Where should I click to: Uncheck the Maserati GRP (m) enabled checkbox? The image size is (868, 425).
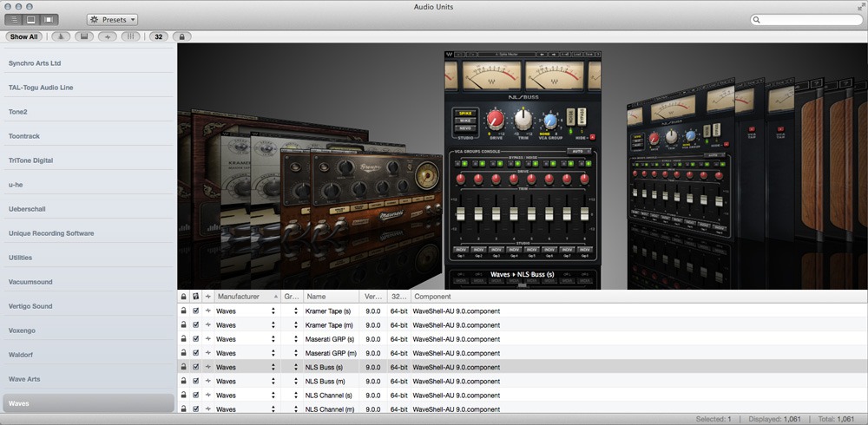pyautogui.click(x=195, y=352)
